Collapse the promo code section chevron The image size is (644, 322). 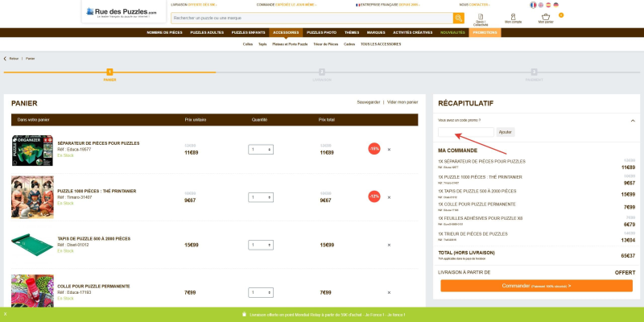tap(633, 121)
